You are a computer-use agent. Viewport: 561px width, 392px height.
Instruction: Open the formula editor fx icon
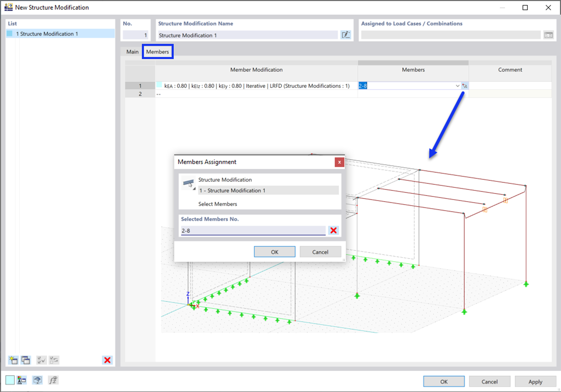[53, 380]
